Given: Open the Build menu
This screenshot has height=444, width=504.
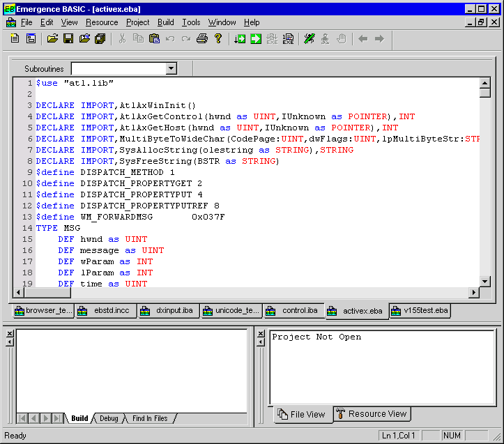Looking at the screenshot, I should coord(166,22).
